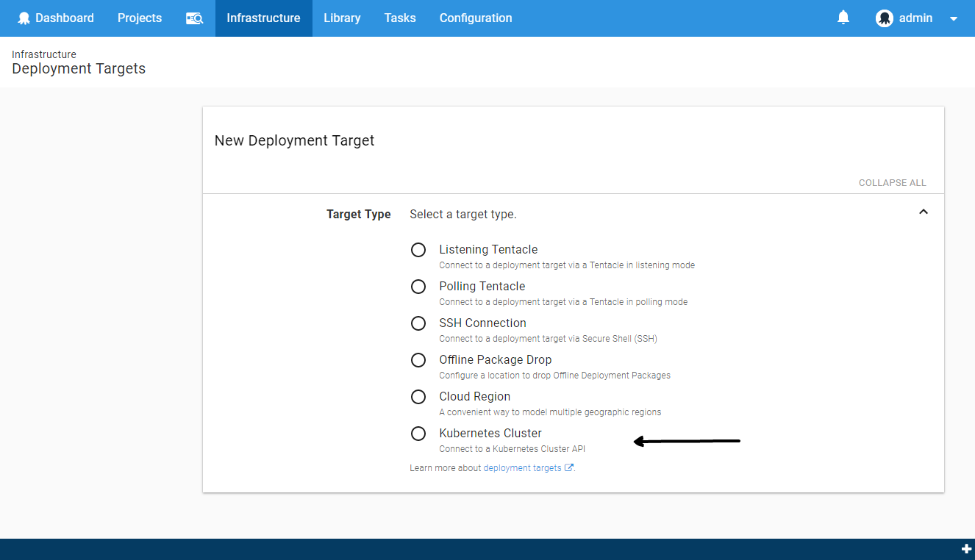The image size is (975, 560).
Task: Click the notification bell icon
Action: (843, 18)
